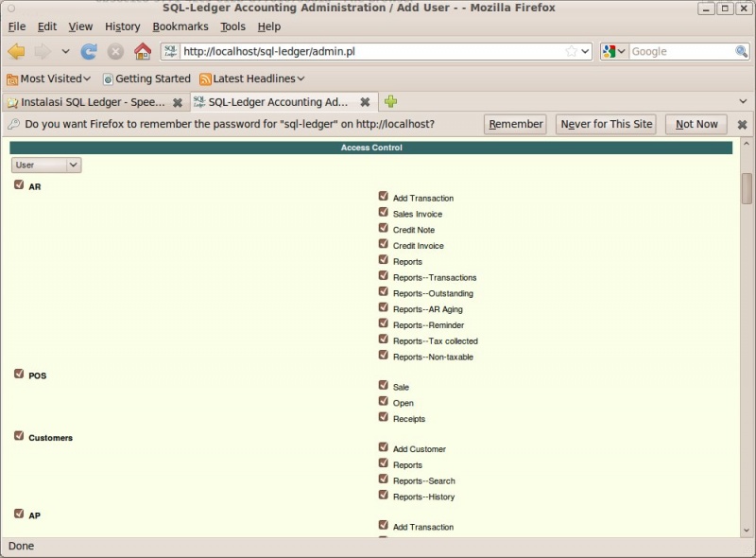Disable the Sales Invoice permission checkbox
The width and height of the screenshot is (756, 558).
coord(383,214)
